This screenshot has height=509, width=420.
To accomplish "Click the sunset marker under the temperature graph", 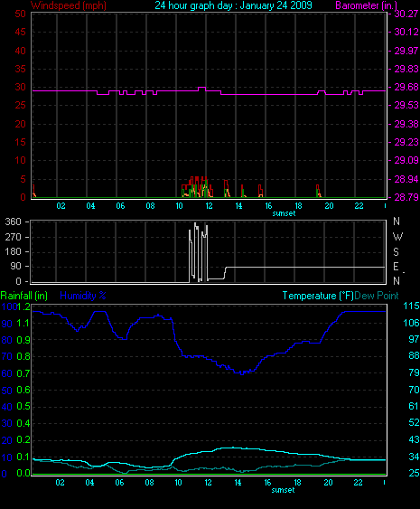I will [x=283, y=490].
